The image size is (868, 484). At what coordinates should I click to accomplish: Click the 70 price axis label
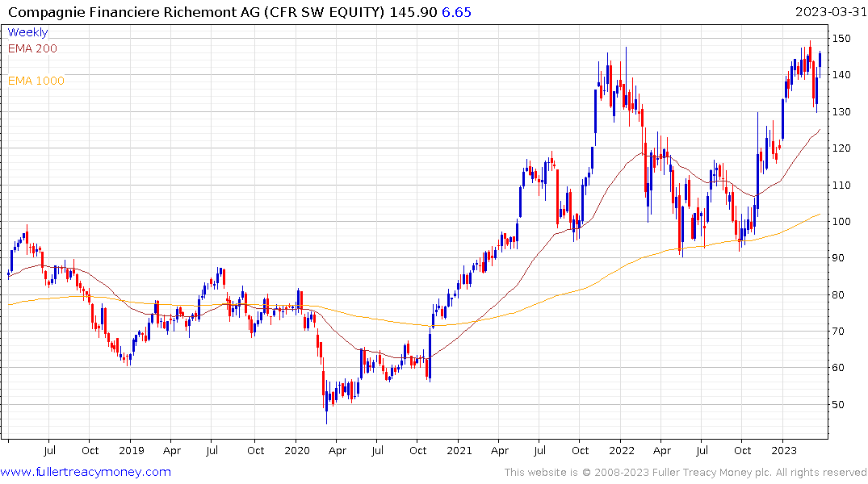839,332
